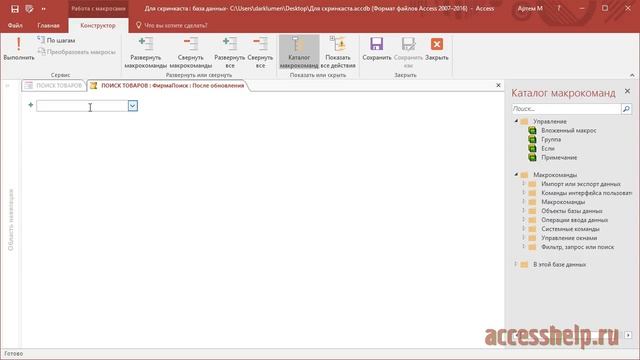Click the Вложенный макрос green icon

tap(532, 130)
